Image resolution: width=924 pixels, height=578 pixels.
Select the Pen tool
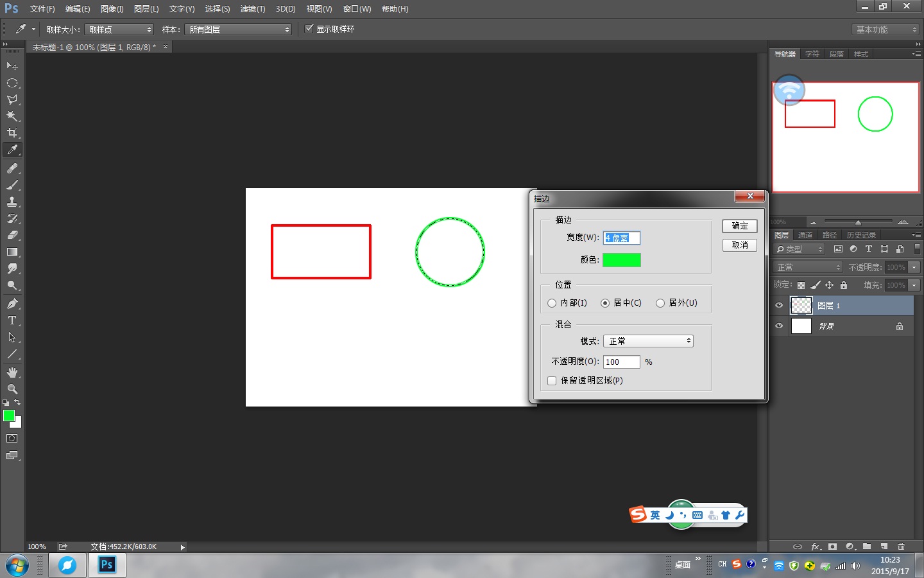click(x=12, y=304)
